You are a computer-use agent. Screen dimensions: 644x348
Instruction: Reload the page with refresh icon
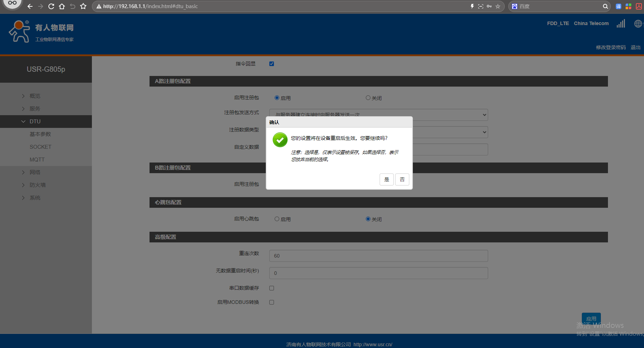(51, 6)
